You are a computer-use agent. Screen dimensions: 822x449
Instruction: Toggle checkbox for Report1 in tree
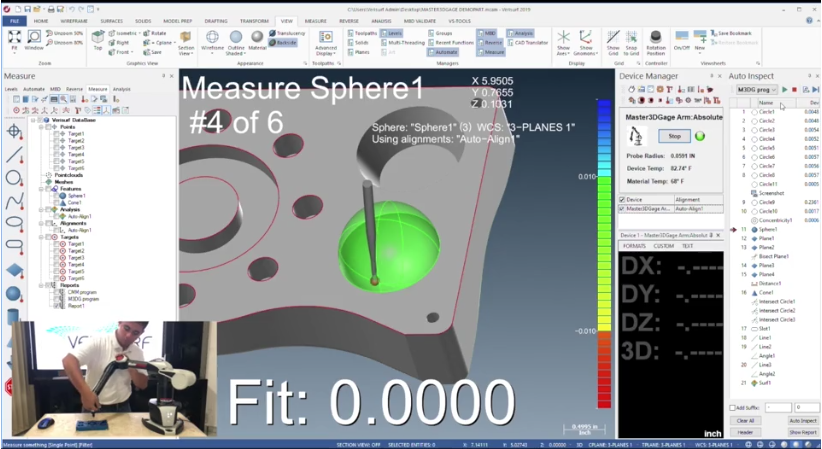pyautogui.click(x=57, y=305)
